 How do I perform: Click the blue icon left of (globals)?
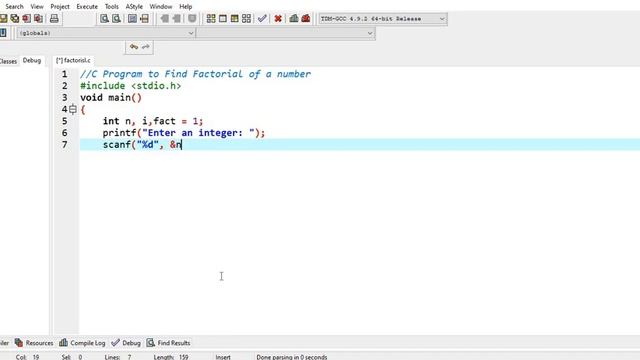tap(3, 33)
